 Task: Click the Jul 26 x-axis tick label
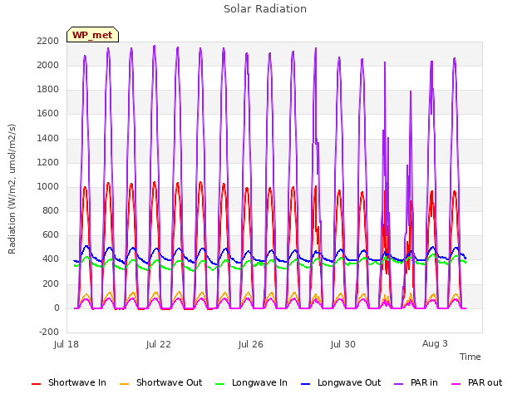click(x=251, y=344)
